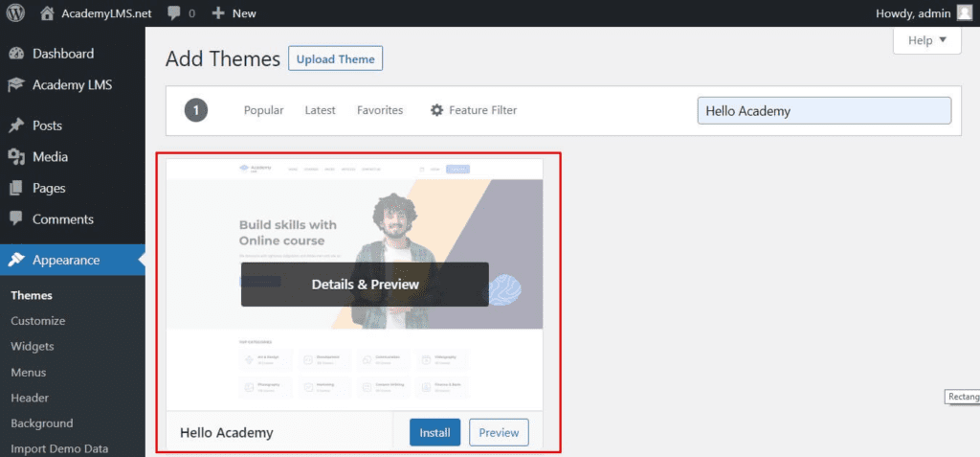
Task: Open the Help dropdown
Action: pos(926,40)
